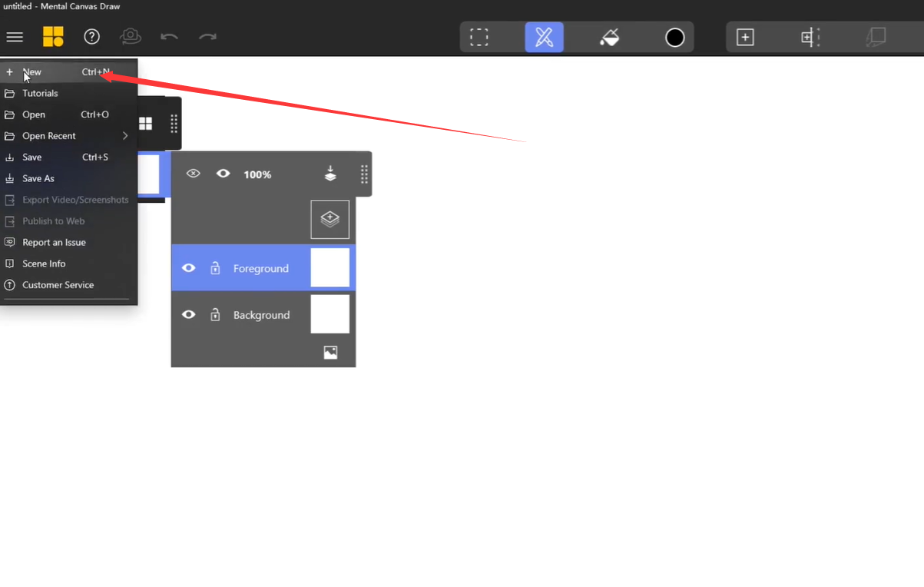Click the hamburger menu icon
The height and width of the screenshot is (587, 924).
[x=15, y=37]
